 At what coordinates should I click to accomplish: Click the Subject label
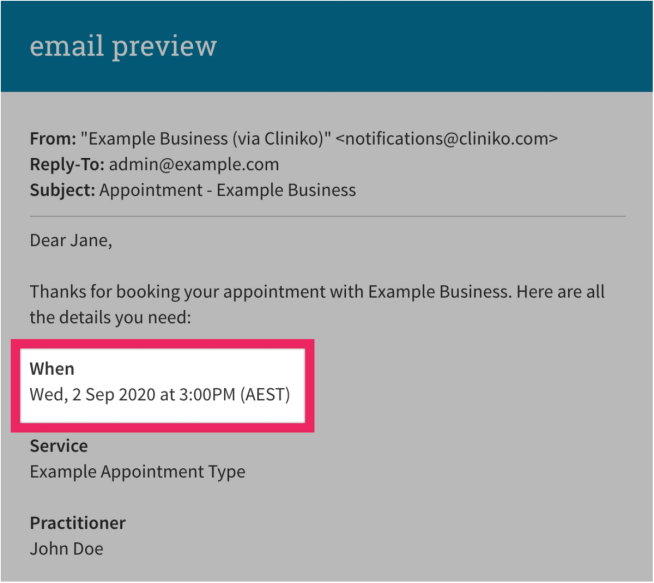coord(63,190)
